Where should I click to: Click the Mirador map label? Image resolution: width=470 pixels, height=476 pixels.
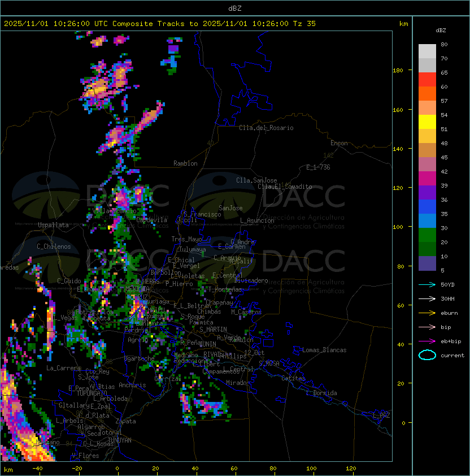coord(238,383)
